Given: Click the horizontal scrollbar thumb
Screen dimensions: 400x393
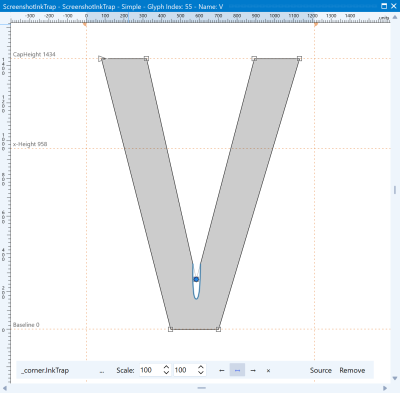Looking at the screenshot, I should pyautogui.click(x=202, y=388).
